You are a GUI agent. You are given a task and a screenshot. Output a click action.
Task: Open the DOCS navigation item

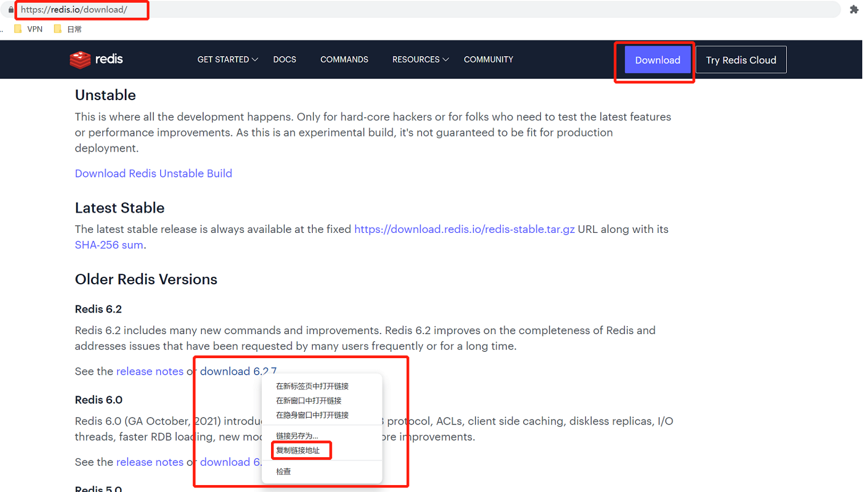[285, 59]
